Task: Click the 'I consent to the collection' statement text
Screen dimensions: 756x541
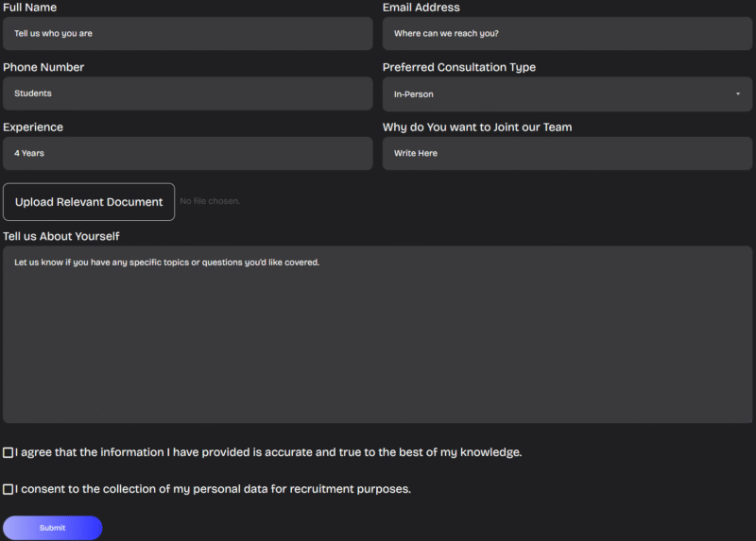Action: (x=213, y=489)
